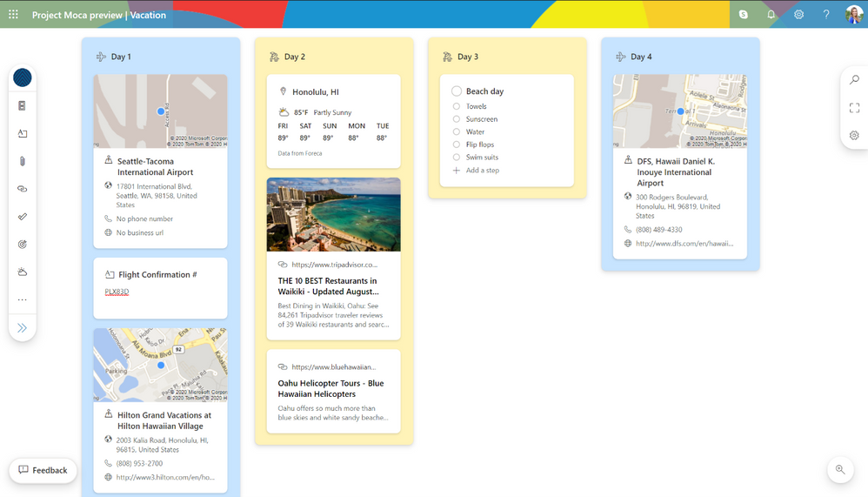Add a link card from sidebar

[x=22, y=188]
